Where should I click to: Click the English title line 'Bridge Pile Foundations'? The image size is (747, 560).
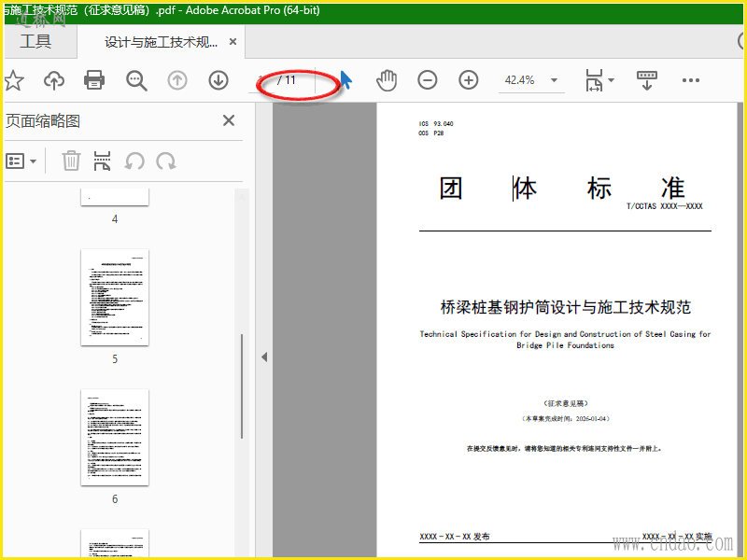pyautogui.click(x=566, y=345)
